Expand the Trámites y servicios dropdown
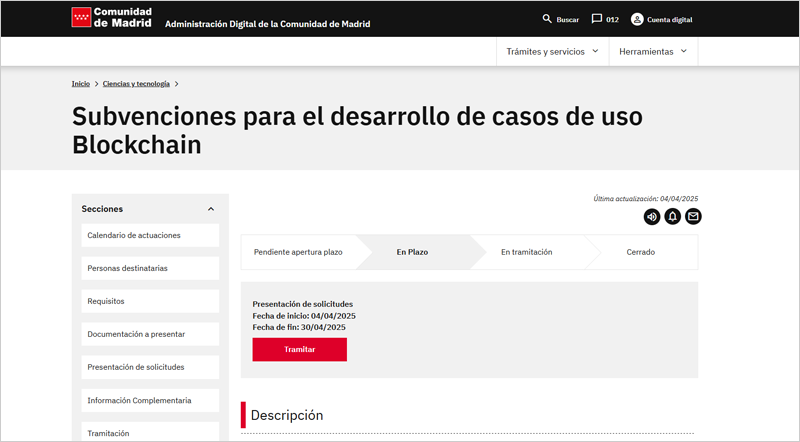Screen dimensions: 800x442 click(552, 51)
